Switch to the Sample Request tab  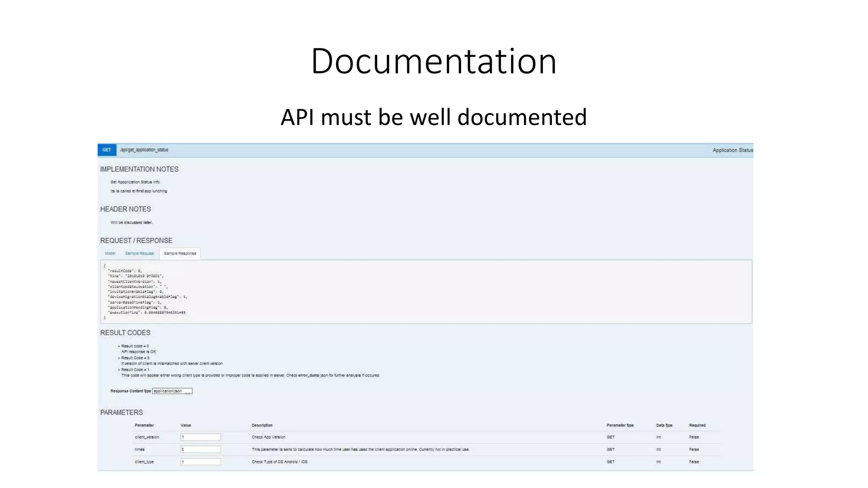tap(140, 253)
